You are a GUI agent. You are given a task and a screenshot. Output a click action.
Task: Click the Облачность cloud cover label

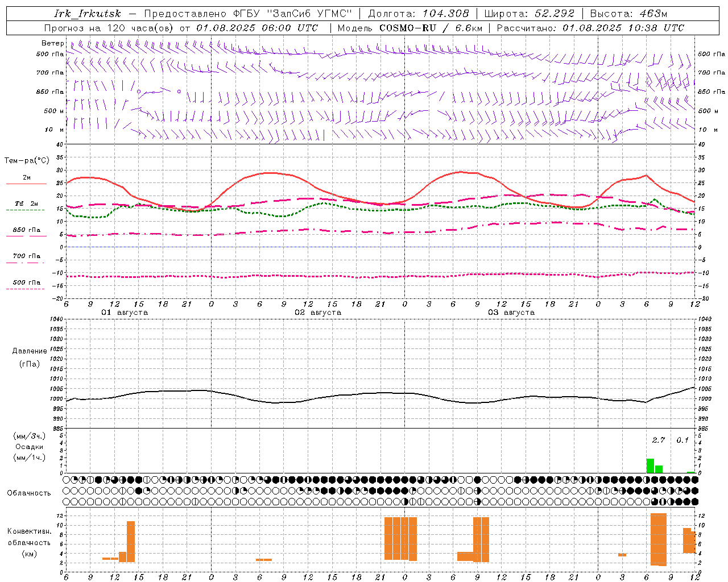pyautogui.click(x=29, y=493)
